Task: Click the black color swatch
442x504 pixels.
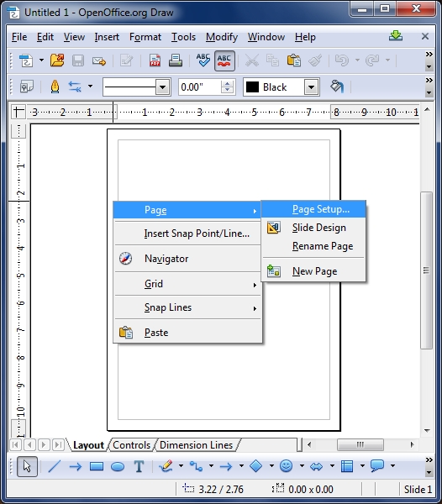Action: pyautogui.click(x=252, y=87)
